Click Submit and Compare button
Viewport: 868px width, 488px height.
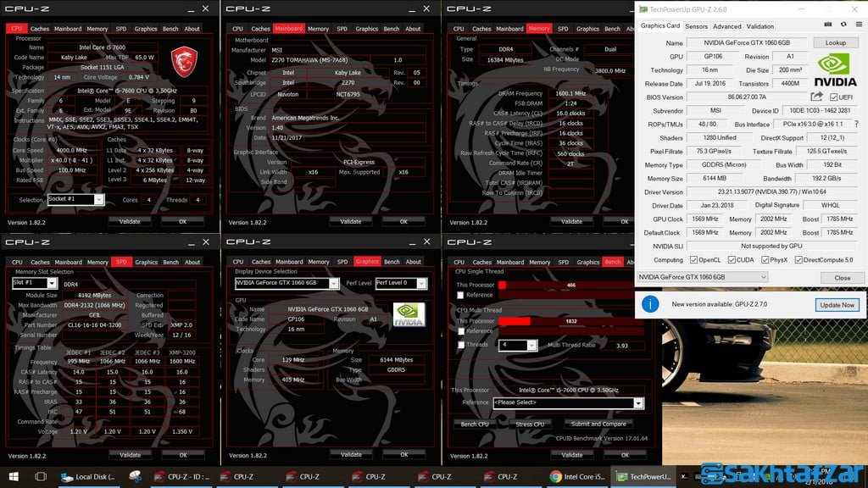[x=598, y=424]
